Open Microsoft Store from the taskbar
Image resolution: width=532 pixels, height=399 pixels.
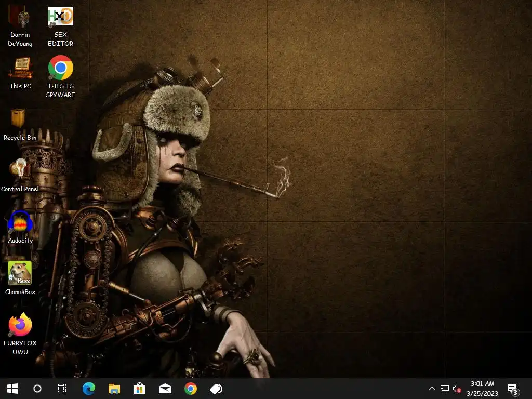139,389
